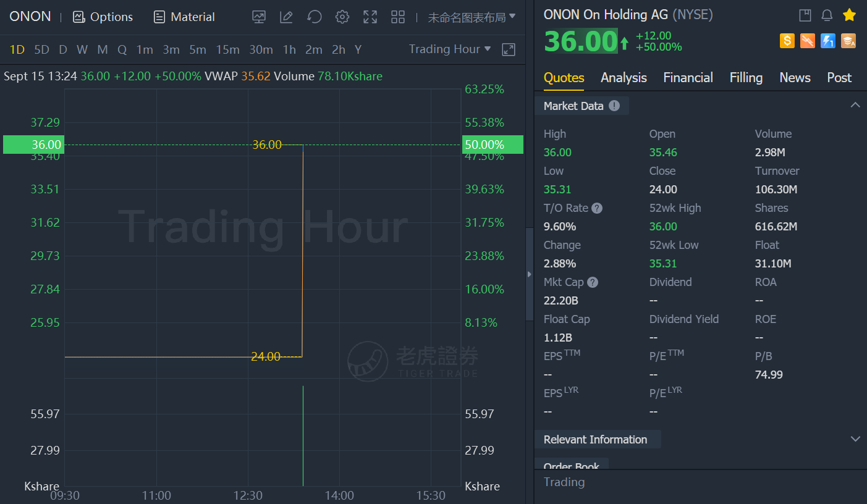Switch chart to monthly M interval

click(x=103, y=49)
